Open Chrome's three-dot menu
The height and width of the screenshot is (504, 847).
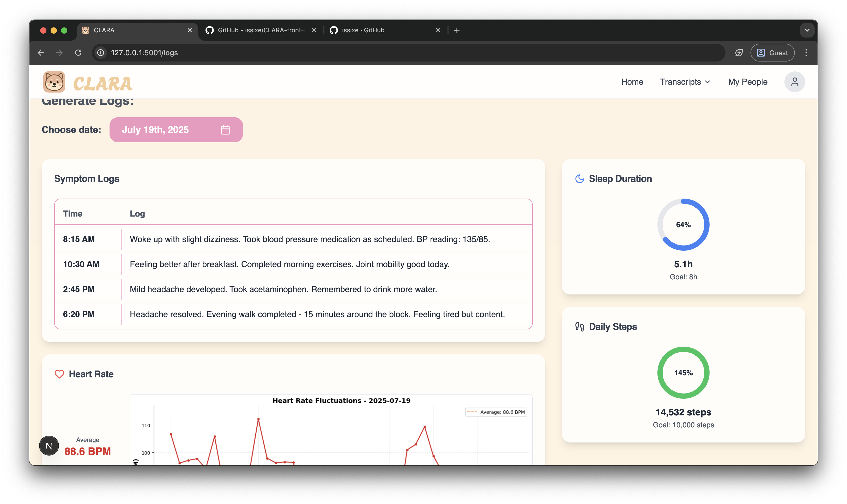(x=806, y=53)
